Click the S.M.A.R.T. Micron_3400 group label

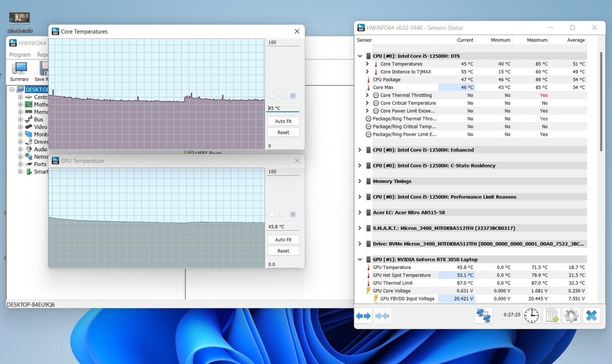pyautogui.click(x=444, y=228)
